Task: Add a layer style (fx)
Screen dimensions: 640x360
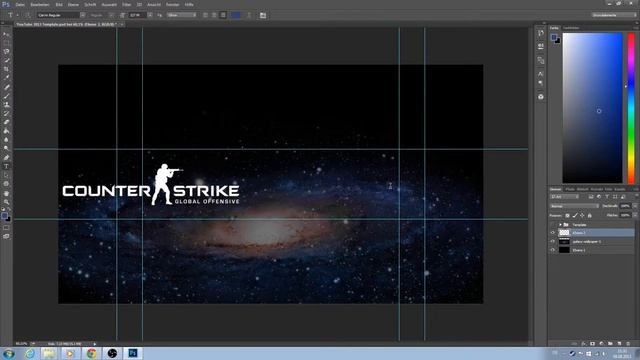Action: point(583,344)
